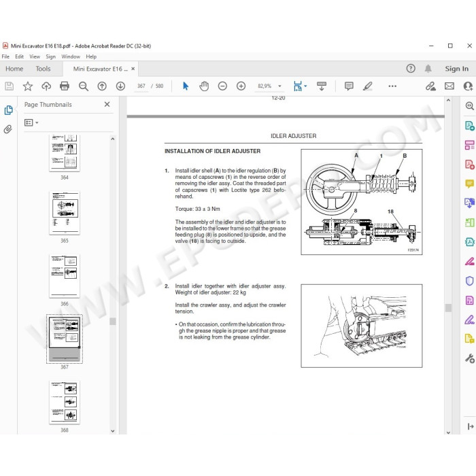Open the Create PDF tool
The width and height of the screenshot is (476, 476).
click(x=469, y=165)
